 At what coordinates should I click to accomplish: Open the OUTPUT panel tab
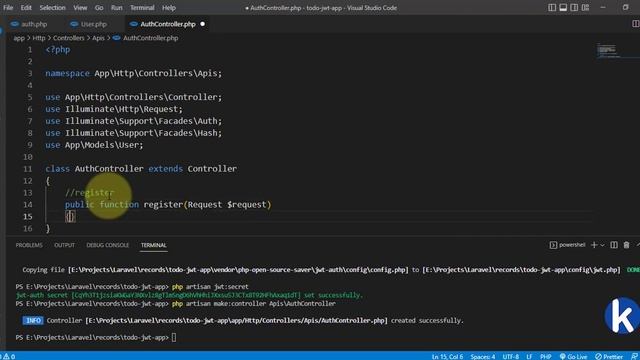point(64,245)
